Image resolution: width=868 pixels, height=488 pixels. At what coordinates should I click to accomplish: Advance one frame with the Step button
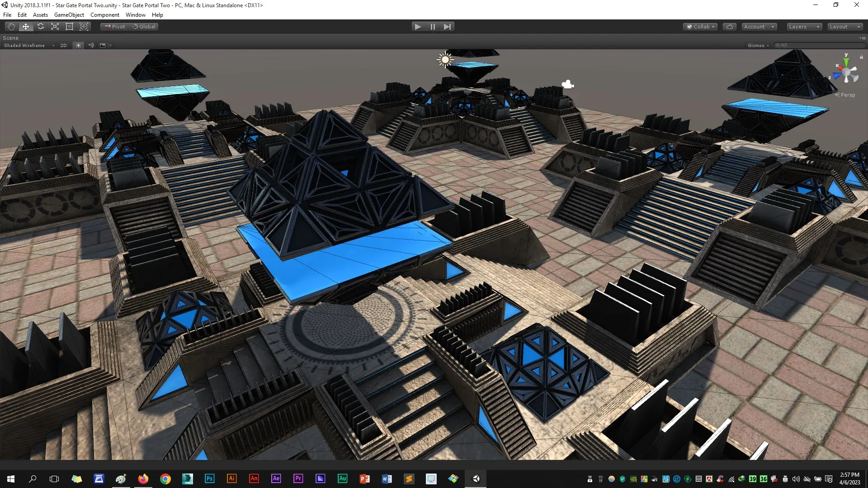point(447,27)
